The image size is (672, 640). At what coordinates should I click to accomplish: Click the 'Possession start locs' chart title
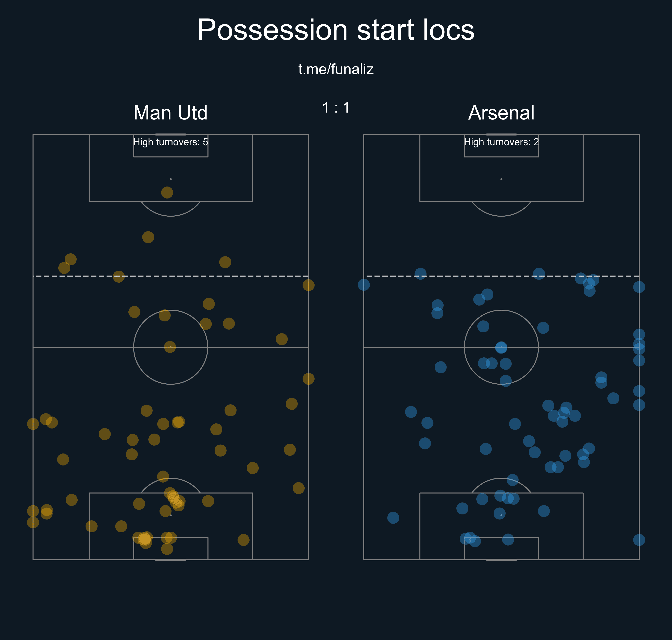[x=336, y=30]
